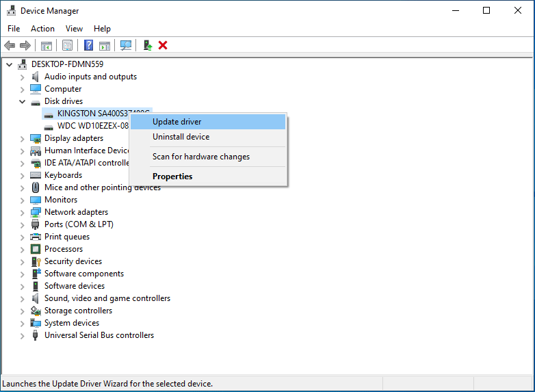
Task: Expand the Software devices node
Action: tap(22, 287)
